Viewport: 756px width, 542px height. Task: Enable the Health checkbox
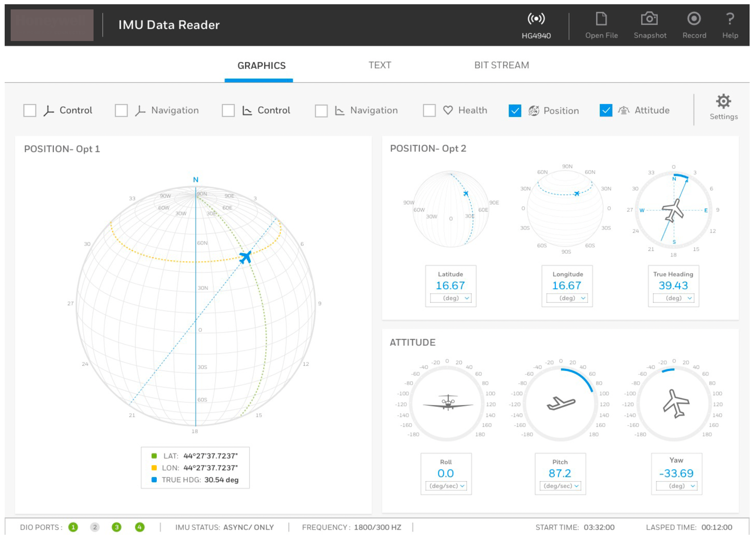click(429, 110)
